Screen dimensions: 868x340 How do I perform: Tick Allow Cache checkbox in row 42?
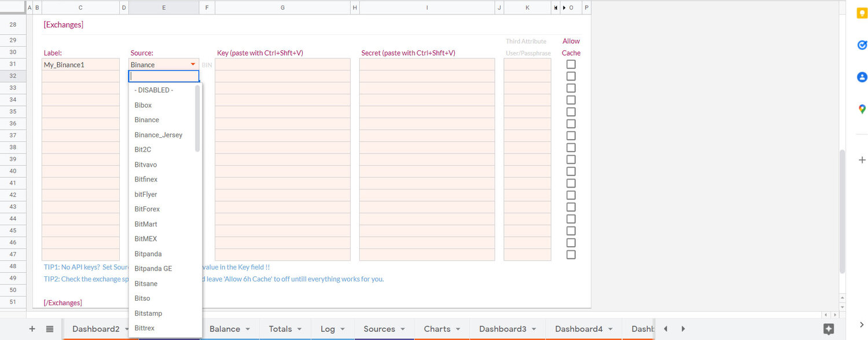point(571,195)
